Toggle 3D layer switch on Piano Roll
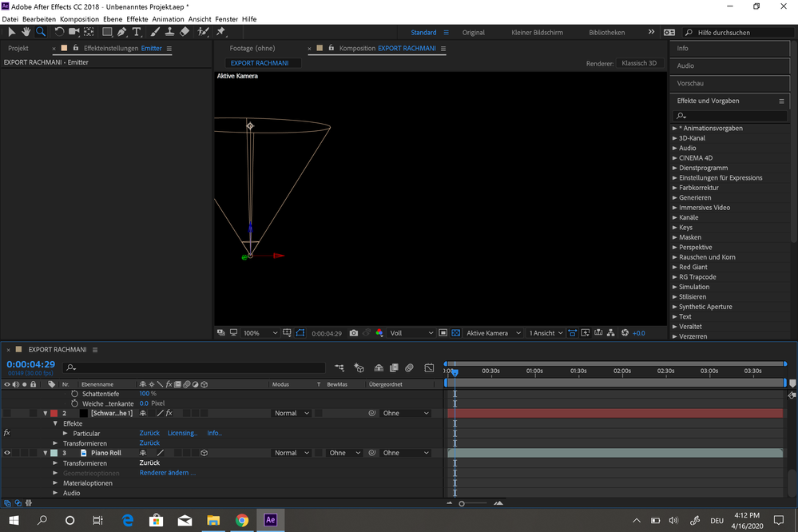 [204, 453]
